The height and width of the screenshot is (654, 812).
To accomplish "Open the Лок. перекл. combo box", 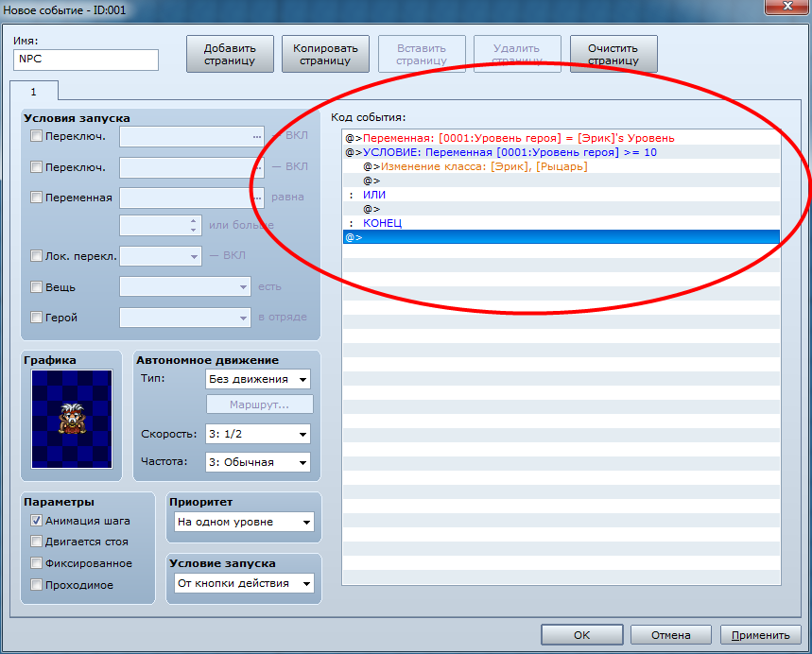I will click(x=161, y=256).
